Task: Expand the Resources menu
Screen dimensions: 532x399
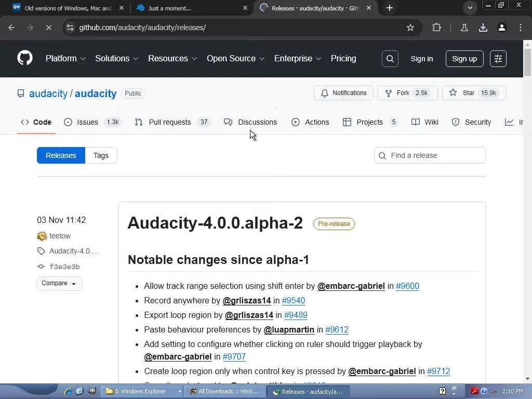Action: point(172,58)
